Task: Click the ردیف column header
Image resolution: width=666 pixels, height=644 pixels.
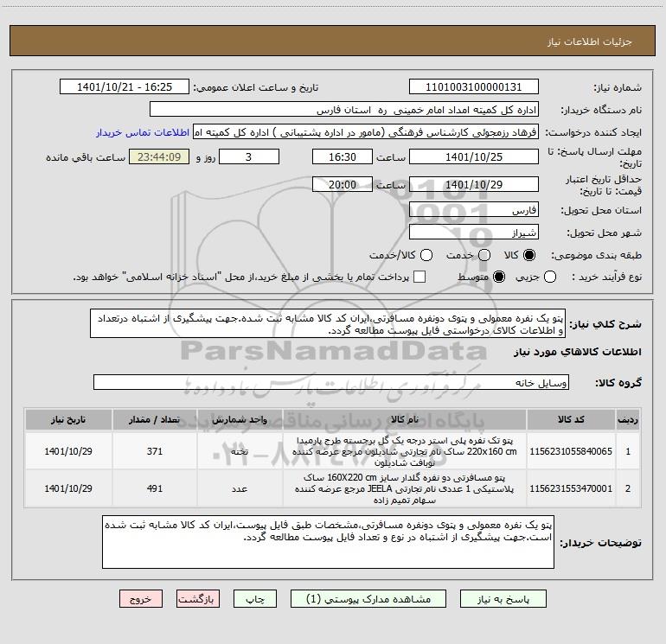Action: coord(628,420)
